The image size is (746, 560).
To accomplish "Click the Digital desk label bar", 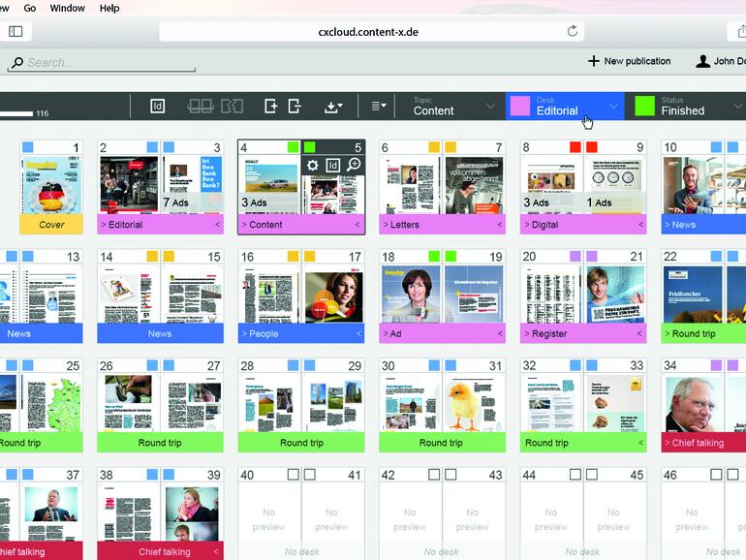I will coord(583,225).
